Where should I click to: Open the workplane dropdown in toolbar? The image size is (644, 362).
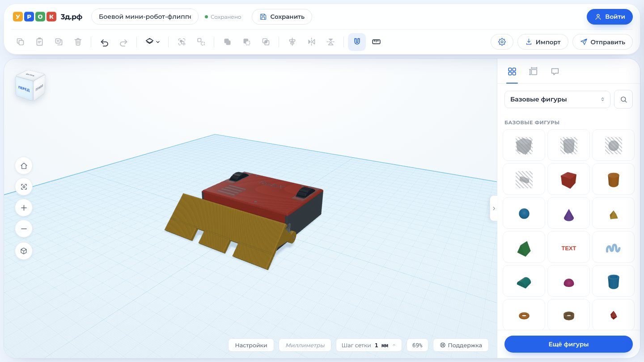click(x=153, y=42)
